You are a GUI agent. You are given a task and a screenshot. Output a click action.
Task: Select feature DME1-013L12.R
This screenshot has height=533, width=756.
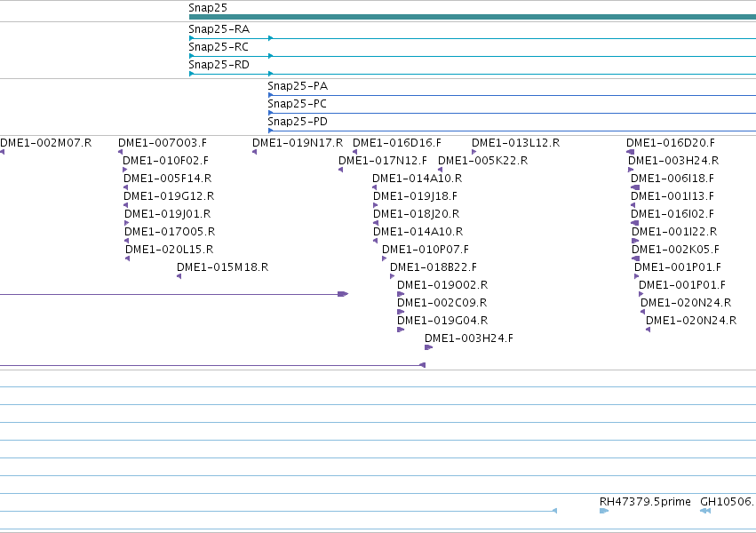[x=515, y=143]
